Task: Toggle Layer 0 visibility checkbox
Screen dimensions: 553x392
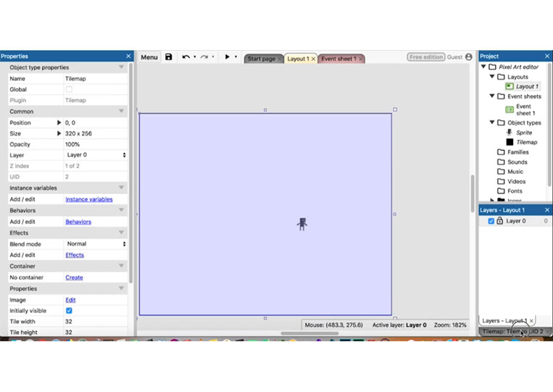Action: tap(491, 221)
